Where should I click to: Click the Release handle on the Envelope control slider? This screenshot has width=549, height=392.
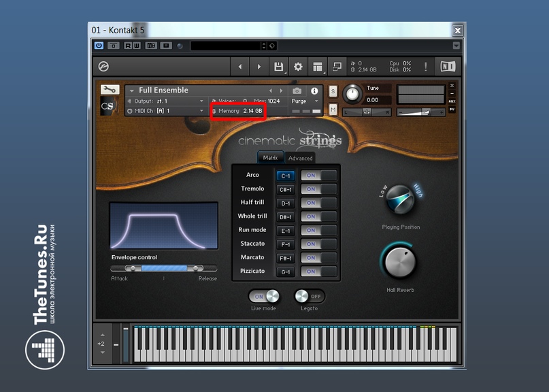tap(196, 268)
